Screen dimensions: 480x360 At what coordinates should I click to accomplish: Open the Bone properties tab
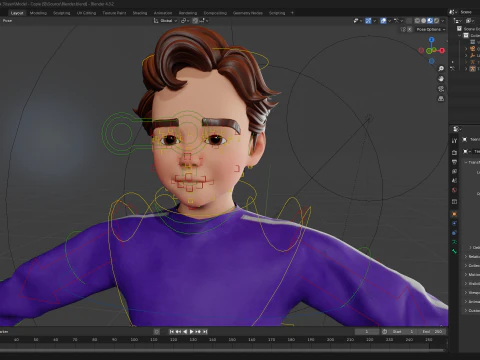pos(454,251)
